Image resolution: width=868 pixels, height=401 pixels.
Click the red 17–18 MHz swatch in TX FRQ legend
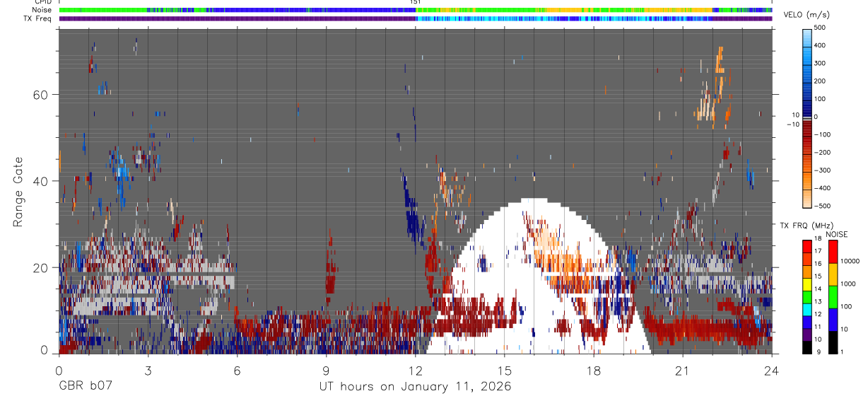pyautogui.click(x=808, y=245)
